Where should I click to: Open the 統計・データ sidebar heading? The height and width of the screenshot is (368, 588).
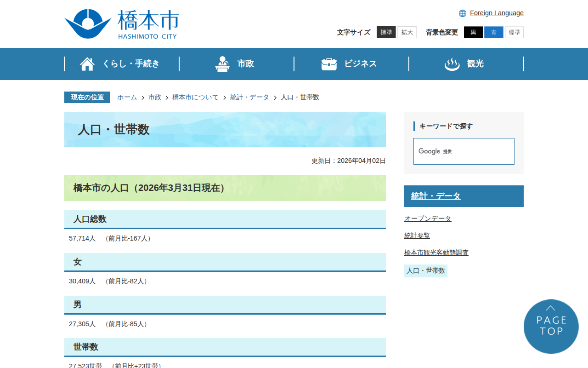pyautogui.click(x=435, y=196)
